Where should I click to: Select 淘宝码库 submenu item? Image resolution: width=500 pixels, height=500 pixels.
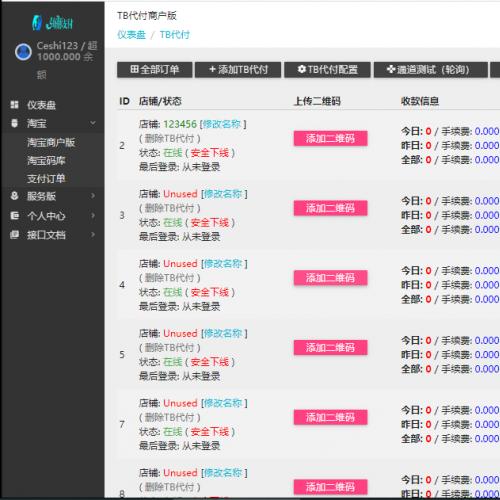46,161
